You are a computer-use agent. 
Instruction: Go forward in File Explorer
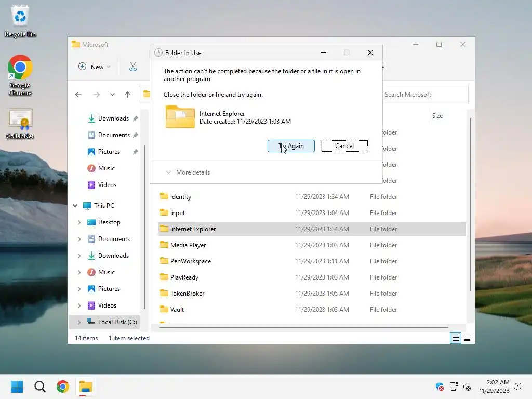pos(97,95)
